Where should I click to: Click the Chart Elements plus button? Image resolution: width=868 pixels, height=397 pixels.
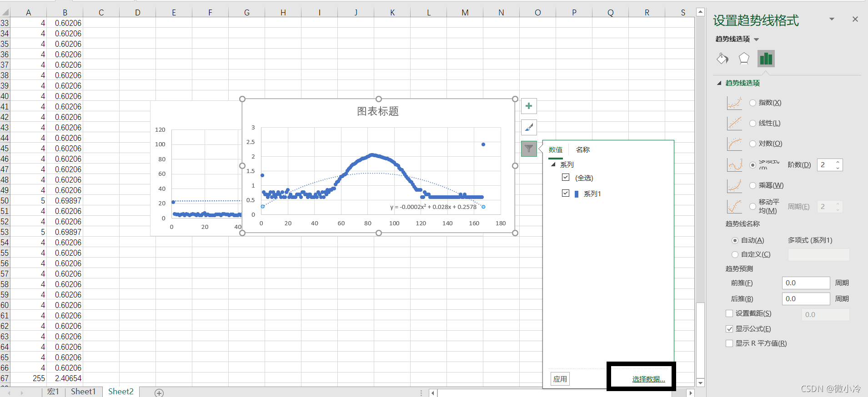tap(529, 106)
